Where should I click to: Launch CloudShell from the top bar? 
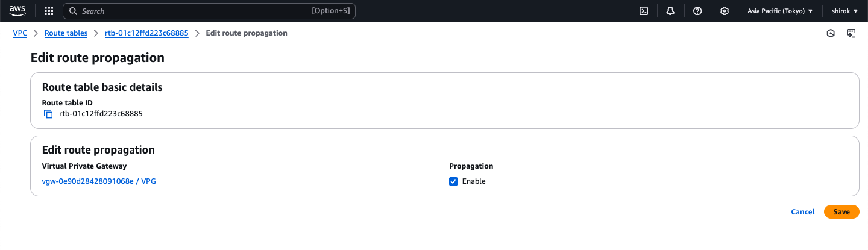[x=644, y=11]
